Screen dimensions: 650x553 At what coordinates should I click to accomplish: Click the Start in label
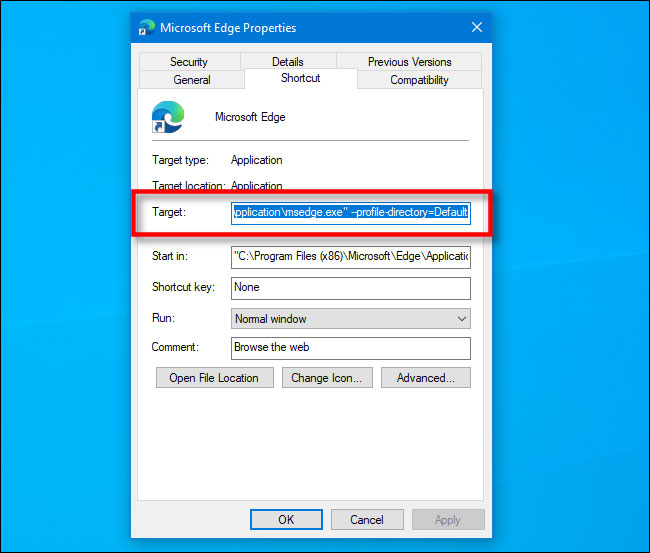click(170, 256)
